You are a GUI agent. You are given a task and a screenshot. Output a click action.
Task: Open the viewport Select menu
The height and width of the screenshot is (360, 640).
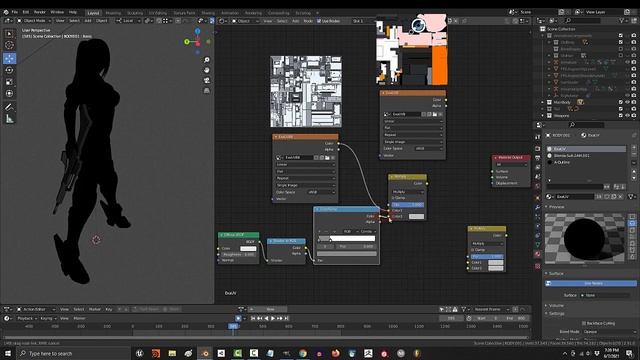point(74,21)
